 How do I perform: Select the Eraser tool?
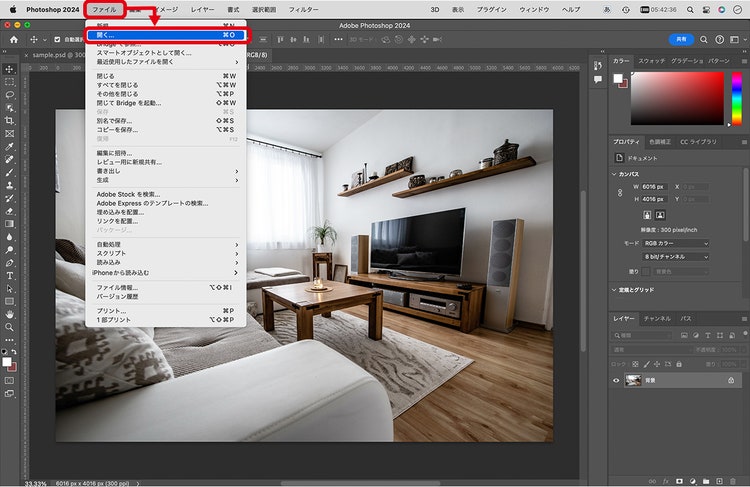[x=9, y=211]
